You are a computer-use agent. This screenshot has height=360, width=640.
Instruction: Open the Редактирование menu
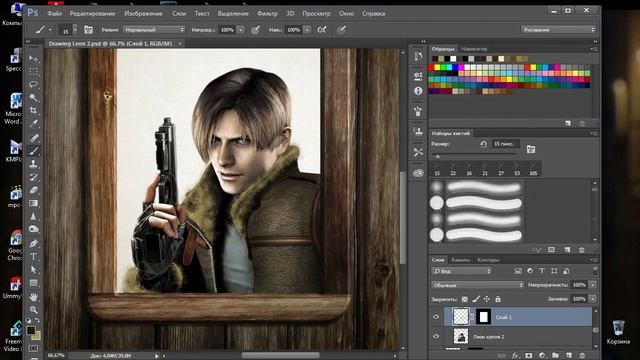tap(93, 13)
